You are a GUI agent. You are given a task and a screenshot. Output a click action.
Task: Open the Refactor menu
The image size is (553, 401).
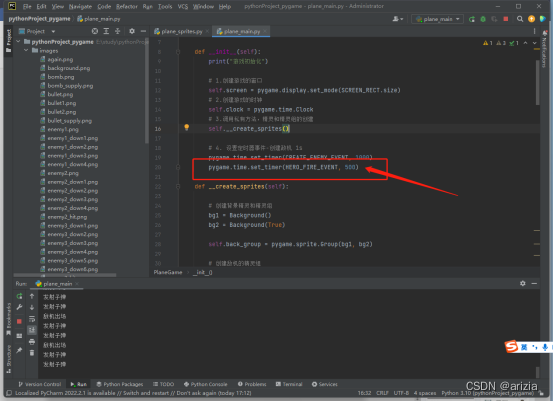tap(127, 6)
